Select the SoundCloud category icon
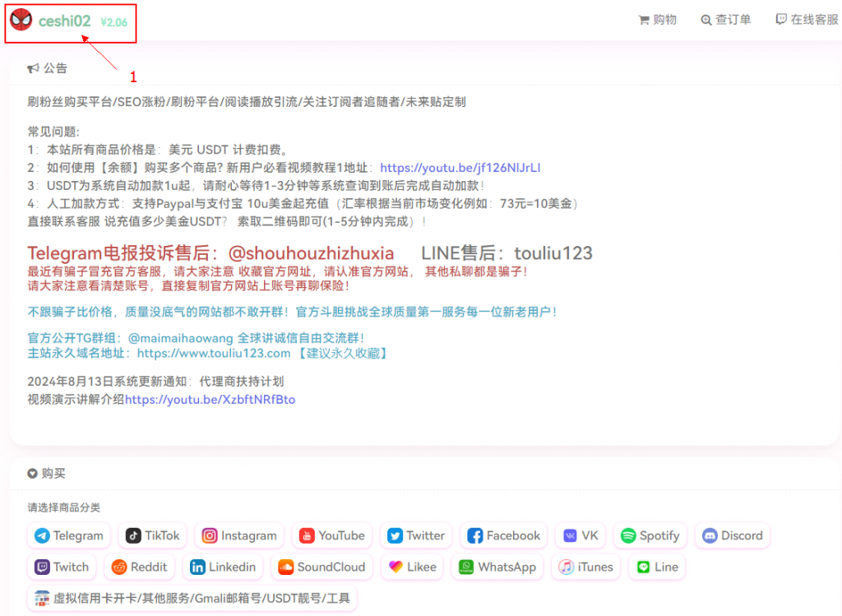Screen dimensions: 842x616 pos(285,567)
